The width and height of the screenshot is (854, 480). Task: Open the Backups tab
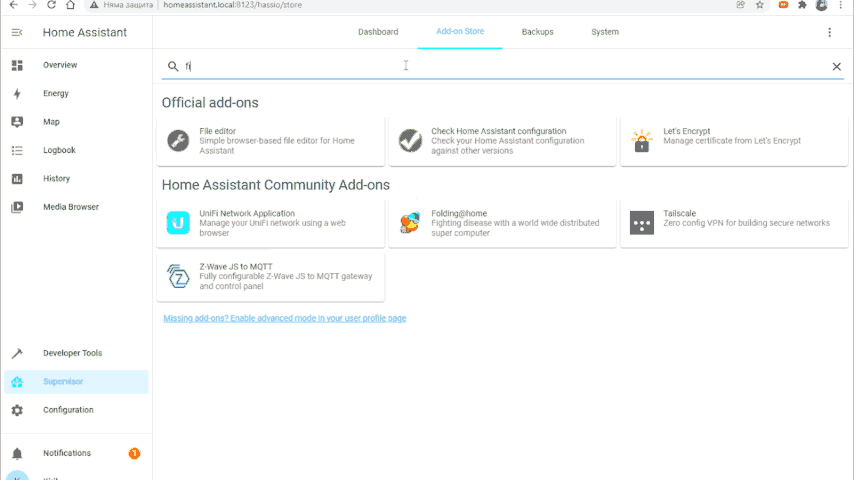point(538,32)
